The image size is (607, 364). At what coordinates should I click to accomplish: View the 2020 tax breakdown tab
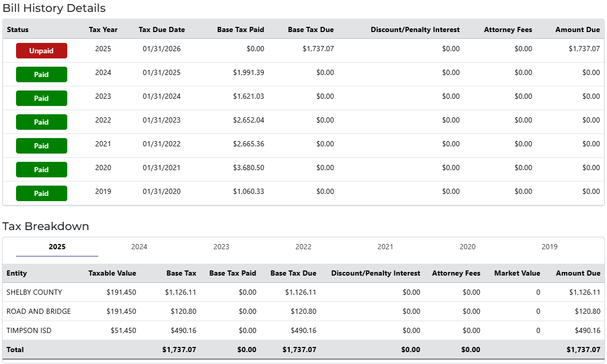(467, 247)
